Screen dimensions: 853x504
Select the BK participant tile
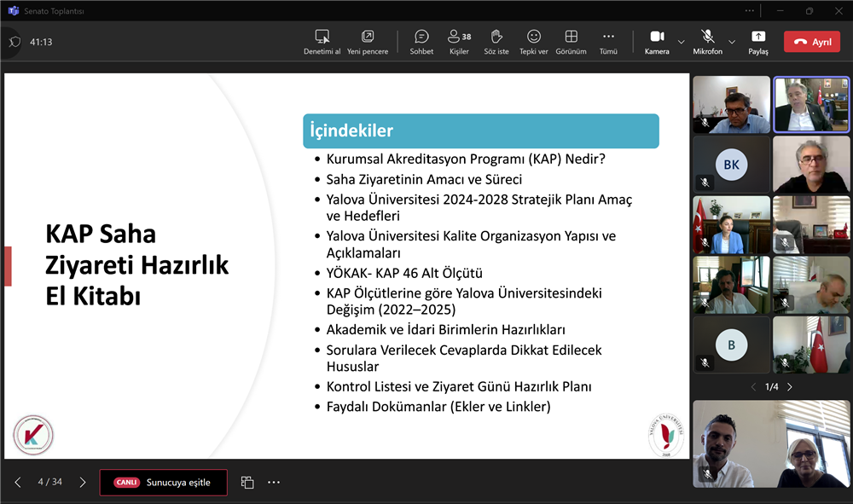coord(731,165)
